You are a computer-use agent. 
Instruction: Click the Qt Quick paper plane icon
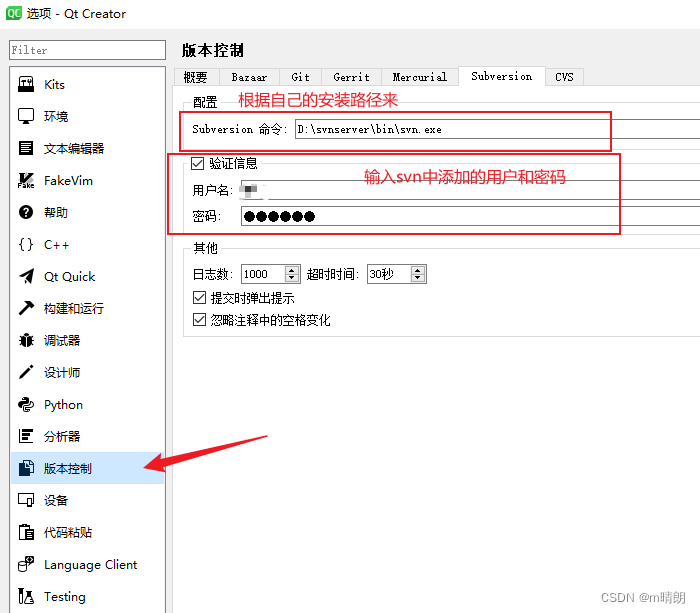click(26, 276)
